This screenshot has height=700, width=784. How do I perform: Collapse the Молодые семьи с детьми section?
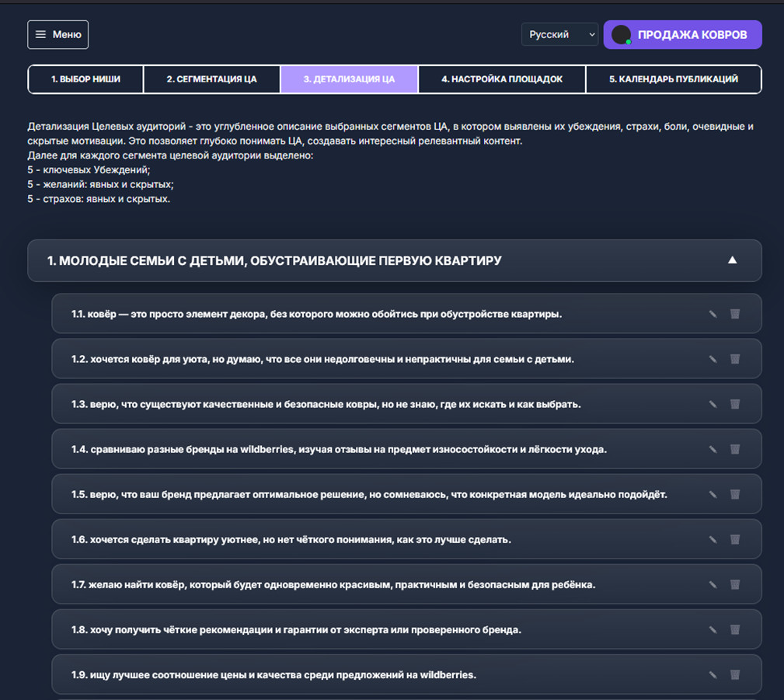(x=732, y=260)
